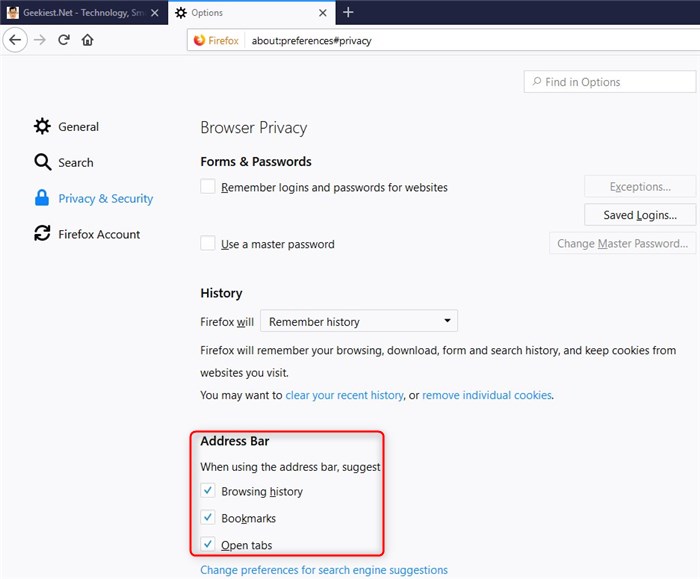
Task: Click the browser Back arrow button
Action: coord(15,40)
